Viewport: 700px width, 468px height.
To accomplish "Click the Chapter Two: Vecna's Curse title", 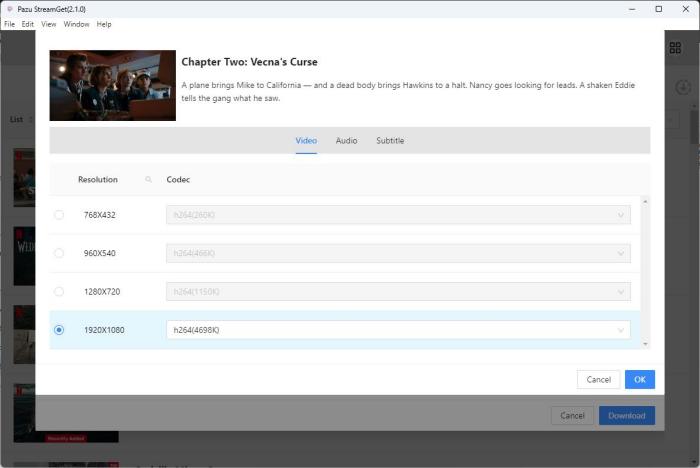I will 250,62.
